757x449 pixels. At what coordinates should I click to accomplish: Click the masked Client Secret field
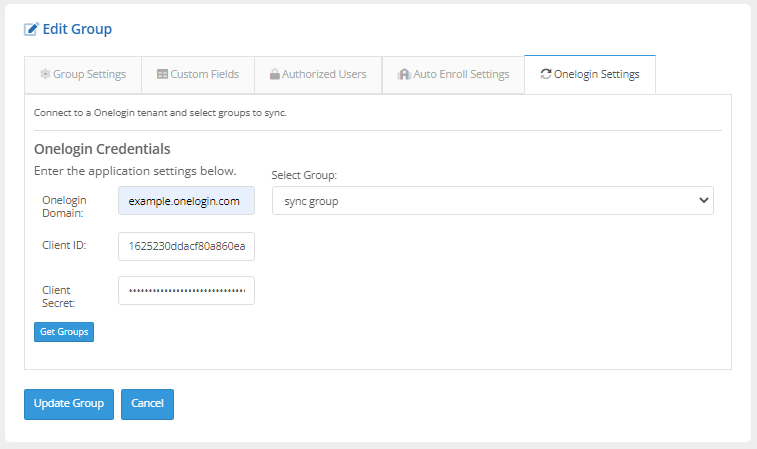coord(186,291)
